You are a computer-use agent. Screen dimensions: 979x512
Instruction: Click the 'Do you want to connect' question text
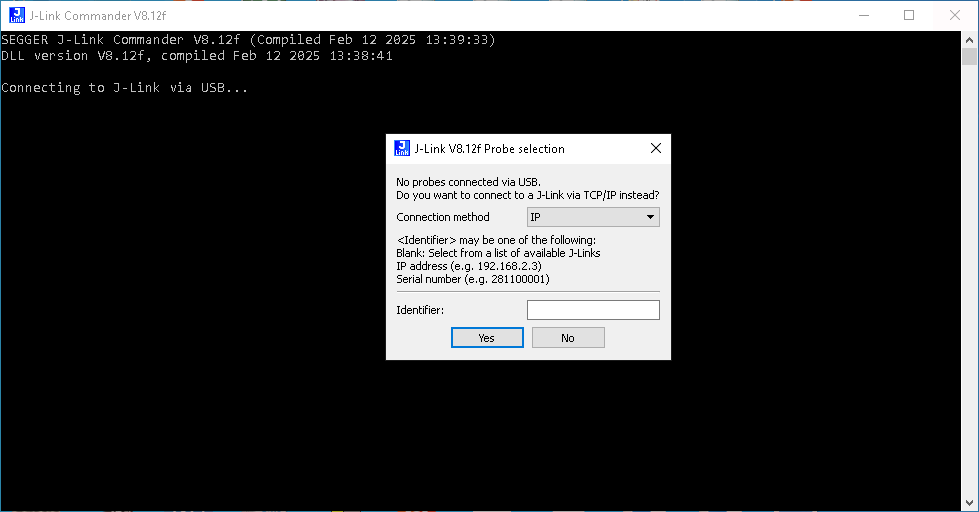point(528,195)
